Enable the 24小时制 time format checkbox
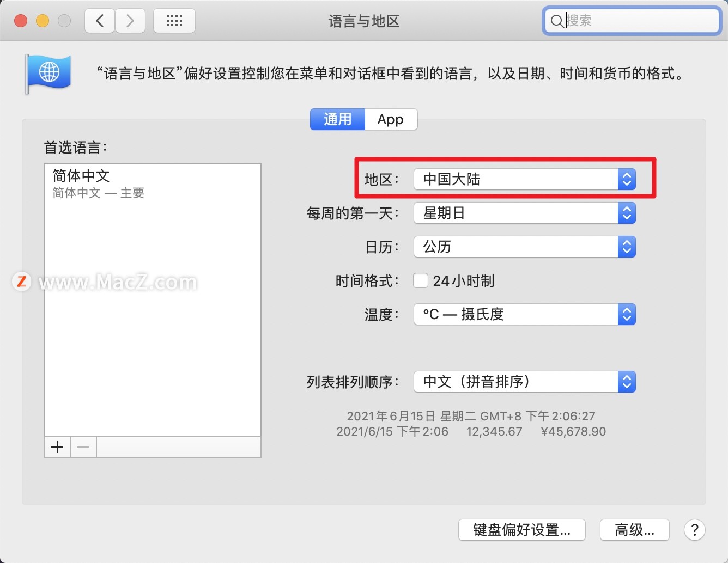 point(421,280)
